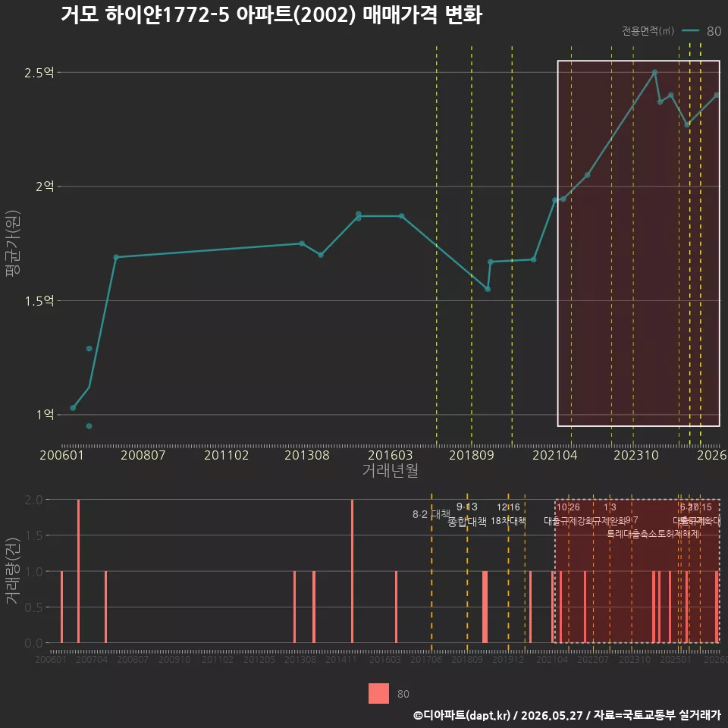The width and height of the screenshot is (728, 728).
Task: Click the '12·16' policy annotation
Action: (x=508, y=507)
